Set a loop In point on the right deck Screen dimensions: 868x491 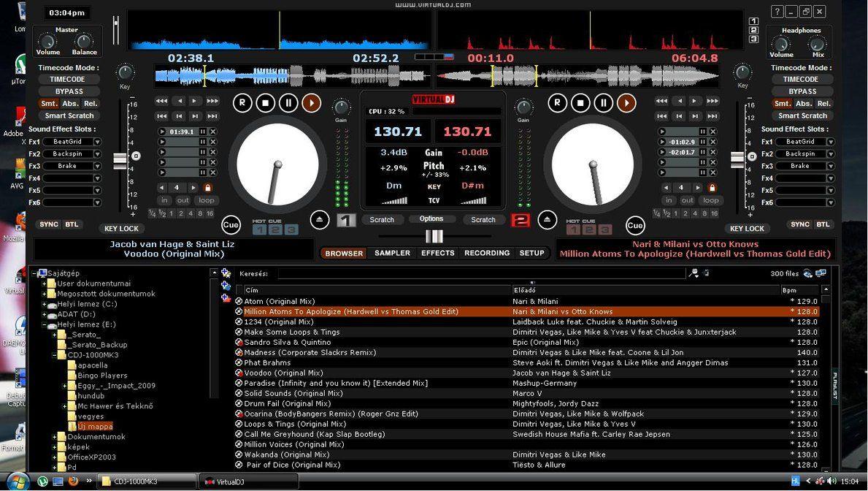(x=669, y=199)
